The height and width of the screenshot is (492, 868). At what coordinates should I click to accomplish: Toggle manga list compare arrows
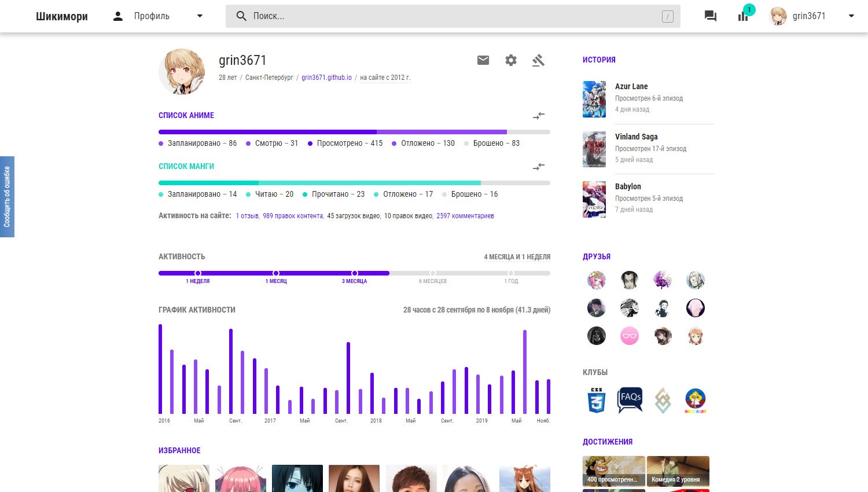click(x=539, y=167)
